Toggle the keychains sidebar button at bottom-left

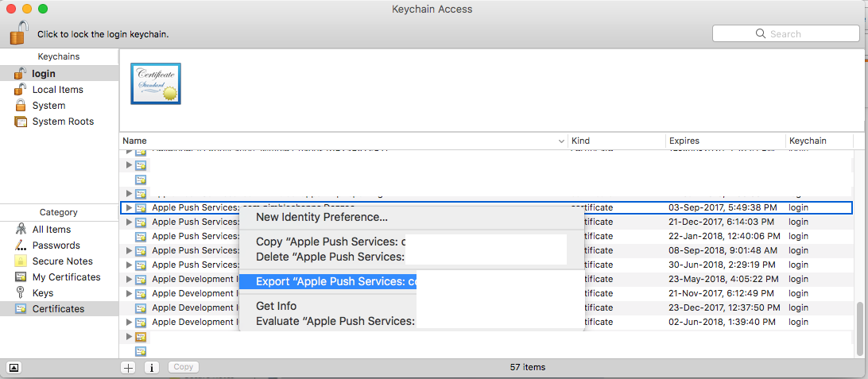click(x=14, y=367)
